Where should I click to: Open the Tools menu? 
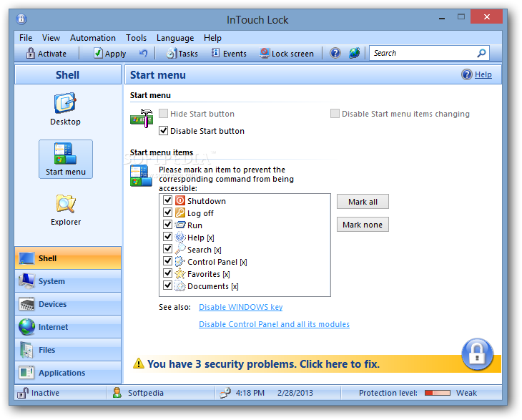point(136,38)
